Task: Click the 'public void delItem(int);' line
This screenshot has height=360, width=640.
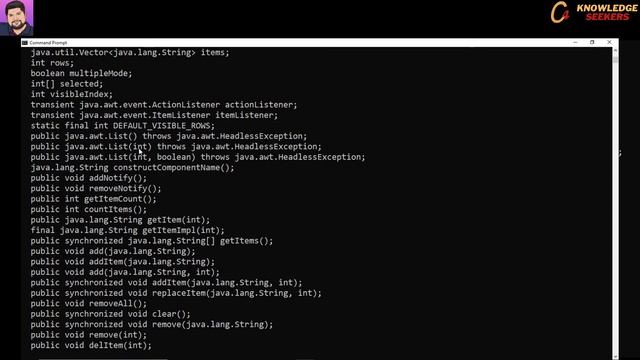Action: [x=91, y=345]
